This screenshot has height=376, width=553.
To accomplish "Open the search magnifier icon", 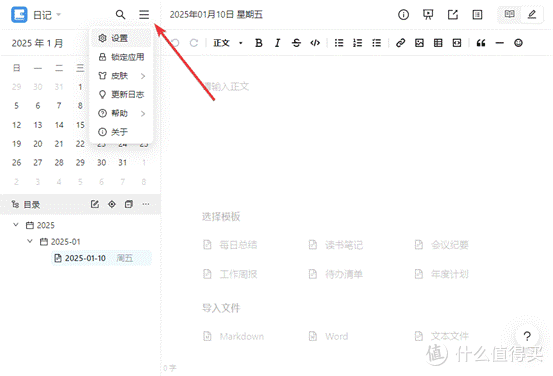I will pyautogui.click(x=120, y=14).
